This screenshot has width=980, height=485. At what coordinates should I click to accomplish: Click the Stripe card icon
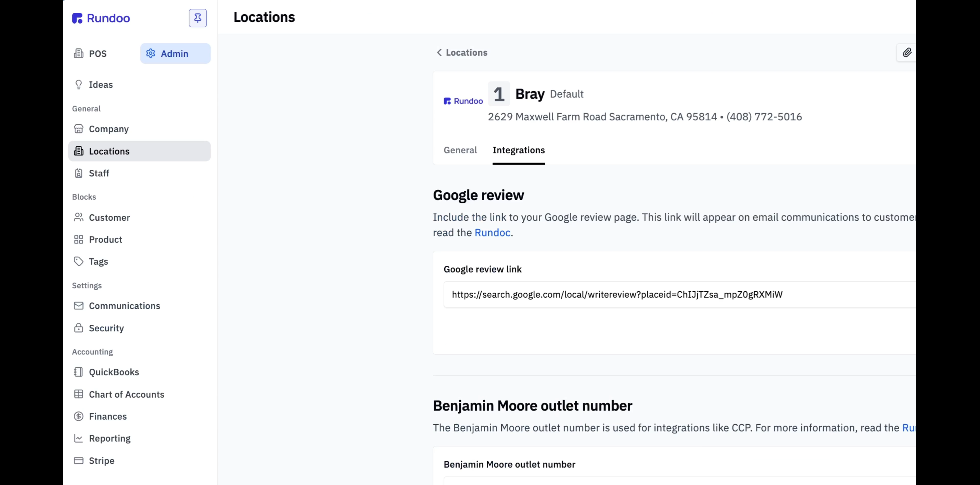pos(78,460)
